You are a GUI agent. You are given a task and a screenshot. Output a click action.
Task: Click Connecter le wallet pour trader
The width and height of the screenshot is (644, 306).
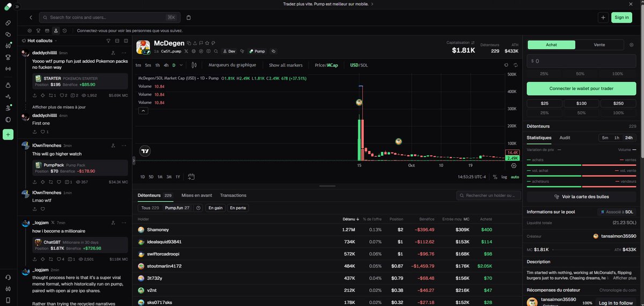click(581, 89)
